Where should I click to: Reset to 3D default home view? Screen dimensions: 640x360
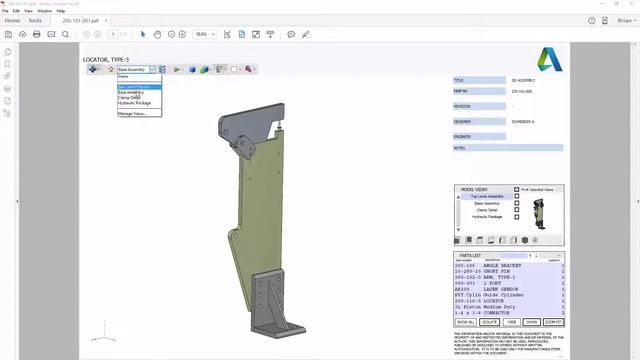tap(111, 69)
